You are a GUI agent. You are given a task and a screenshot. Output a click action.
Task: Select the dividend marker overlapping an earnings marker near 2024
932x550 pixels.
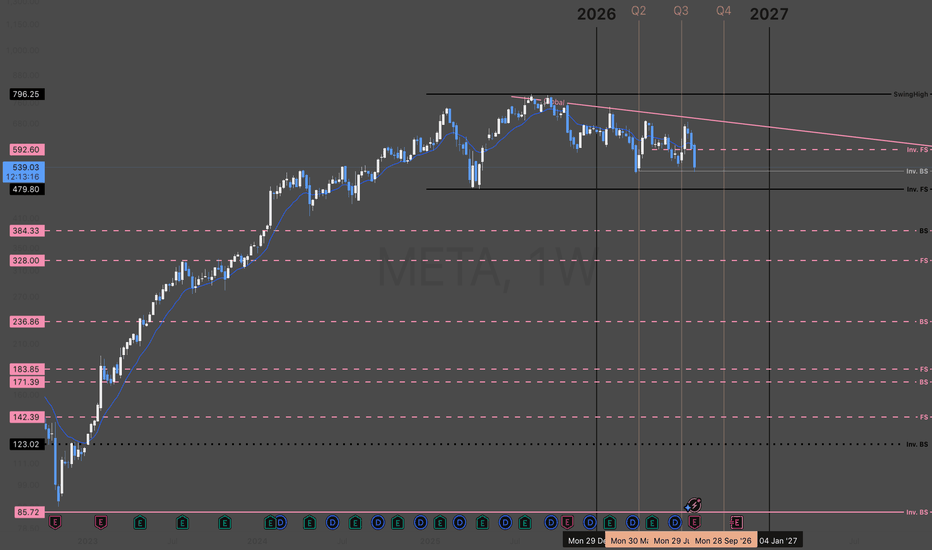(281, 523)
